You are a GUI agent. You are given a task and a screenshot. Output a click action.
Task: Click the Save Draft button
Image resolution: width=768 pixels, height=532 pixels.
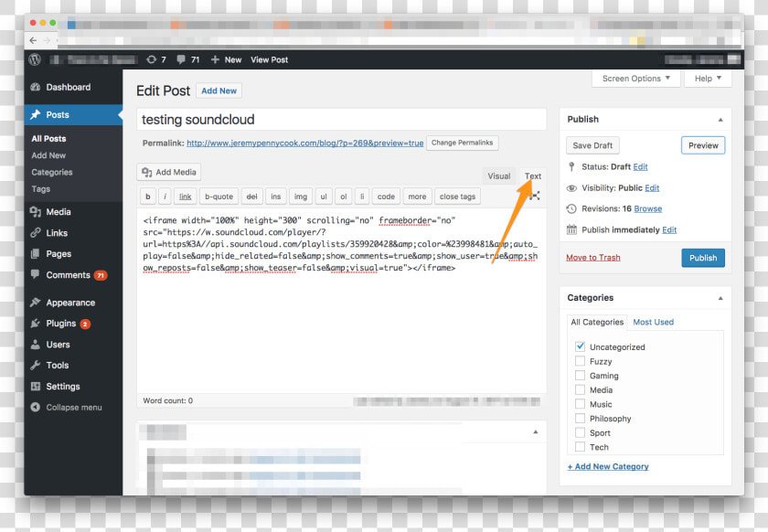[592, 145]
